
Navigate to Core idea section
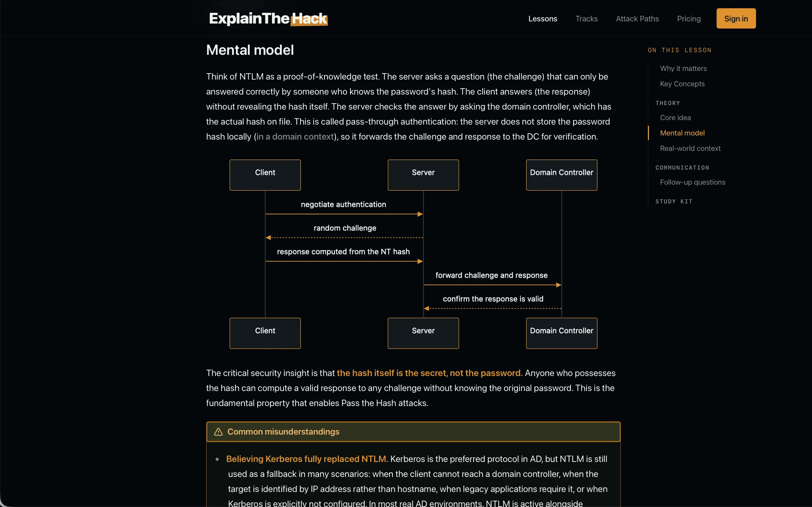675,117
